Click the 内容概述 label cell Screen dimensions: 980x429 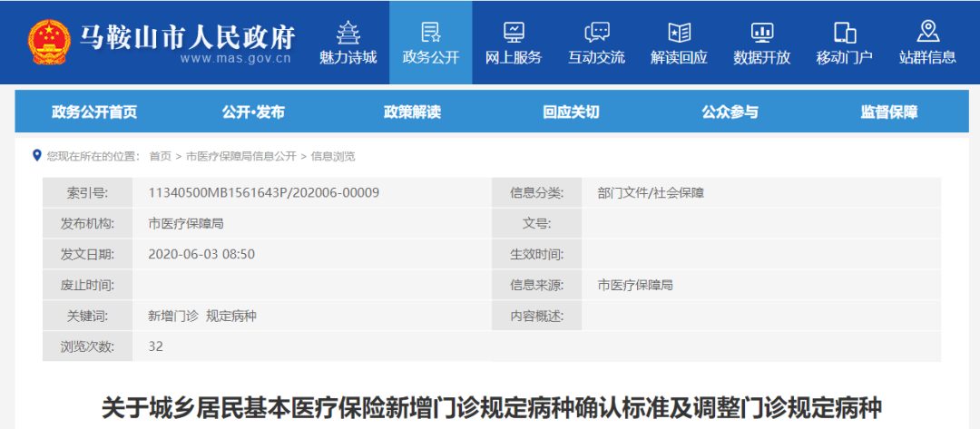537,317
